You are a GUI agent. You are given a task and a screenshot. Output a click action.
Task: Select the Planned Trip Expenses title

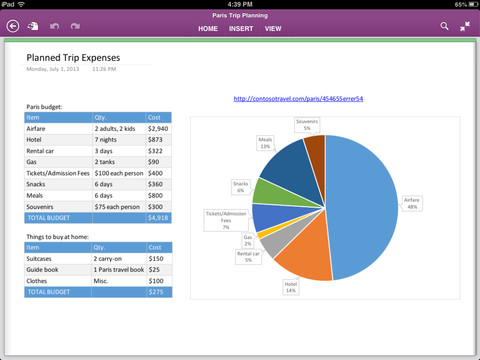pyautogui.click(x=73, y=58)
